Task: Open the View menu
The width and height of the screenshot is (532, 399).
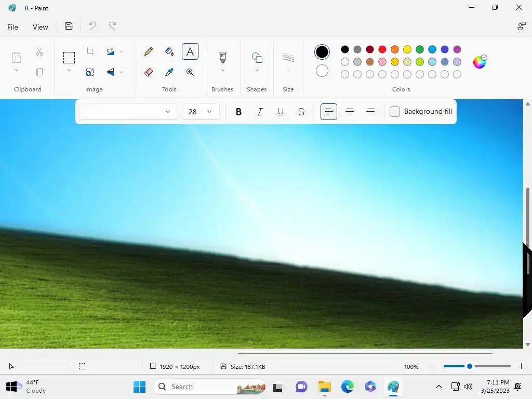Action: click(40, 27)
